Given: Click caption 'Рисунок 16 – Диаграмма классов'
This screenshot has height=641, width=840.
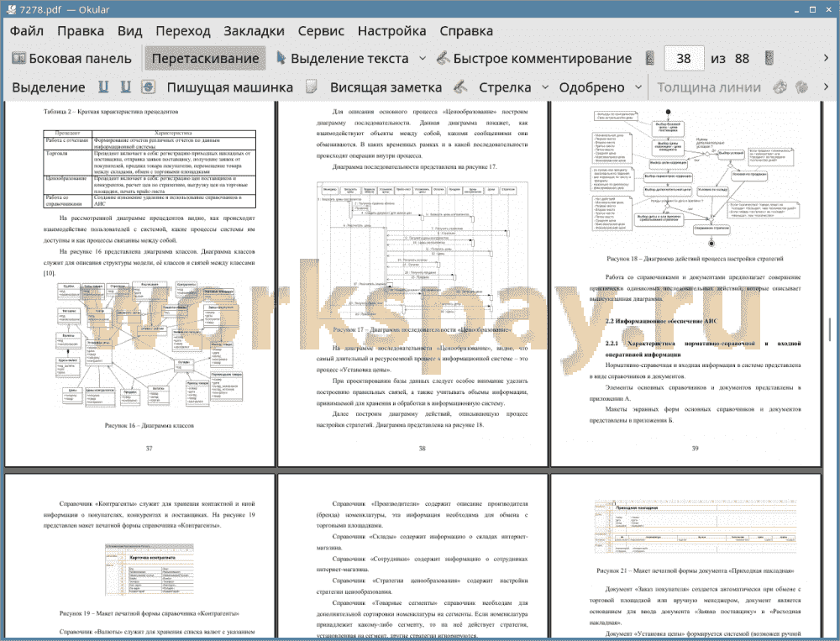Looking at the screenshot, I should point(150,426).
